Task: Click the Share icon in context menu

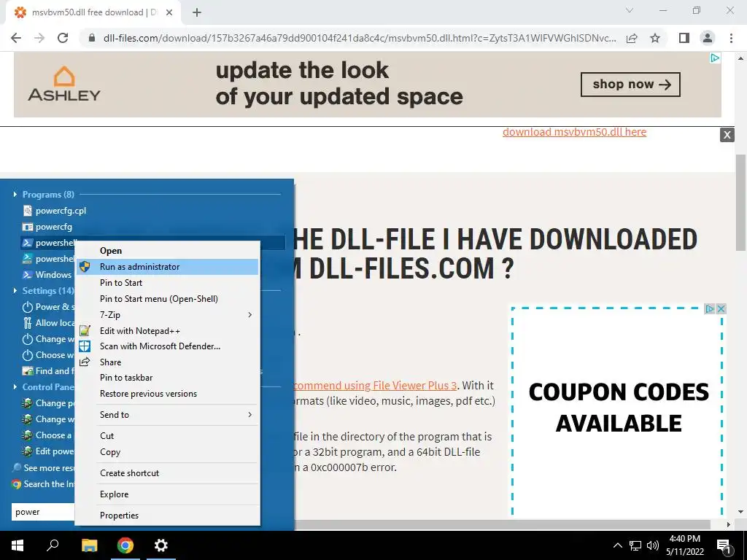Action: [x=85, y=362]
